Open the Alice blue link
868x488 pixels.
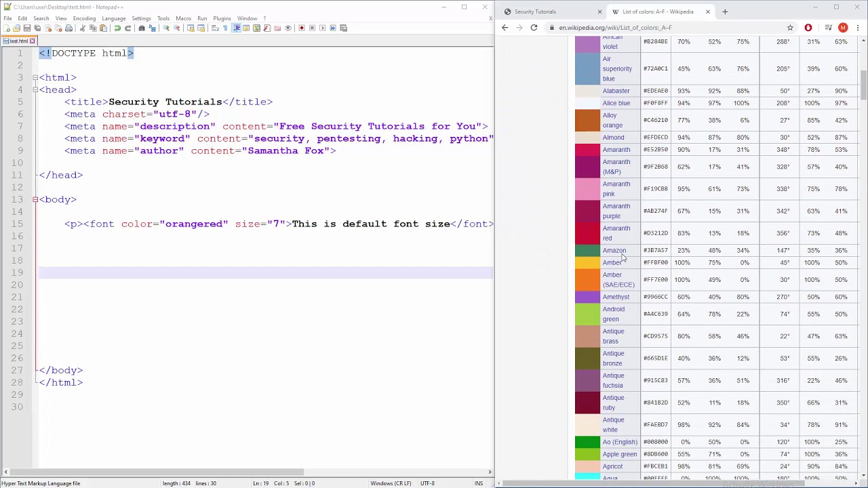click(x=616, y=103)
